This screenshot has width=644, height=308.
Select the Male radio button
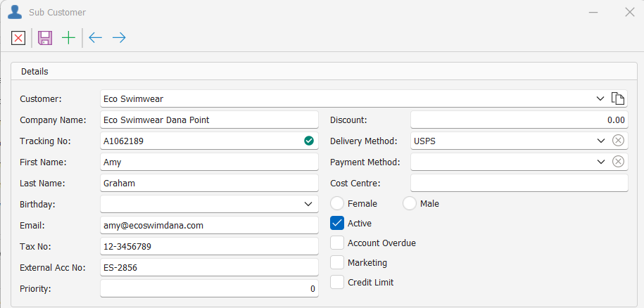click(410, 203)
